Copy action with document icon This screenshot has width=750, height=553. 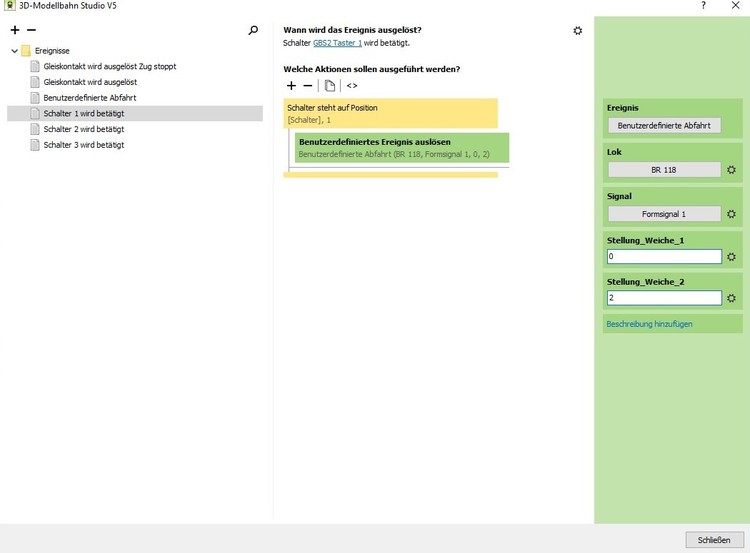[x=330, y=86]
